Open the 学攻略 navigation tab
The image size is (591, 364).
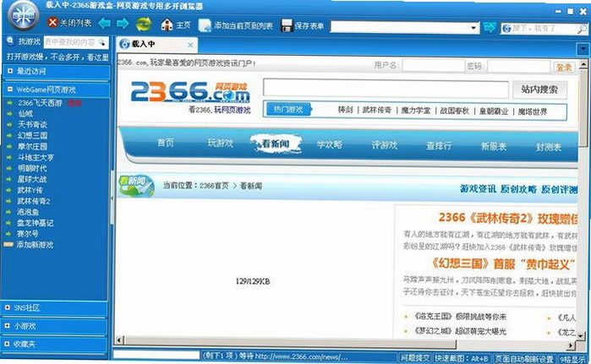pos(330,144)
